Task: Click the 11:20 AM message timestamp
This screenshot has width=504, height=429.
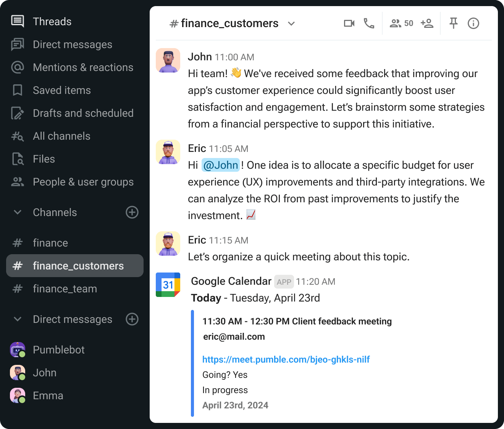Action: tap(315, 282)
